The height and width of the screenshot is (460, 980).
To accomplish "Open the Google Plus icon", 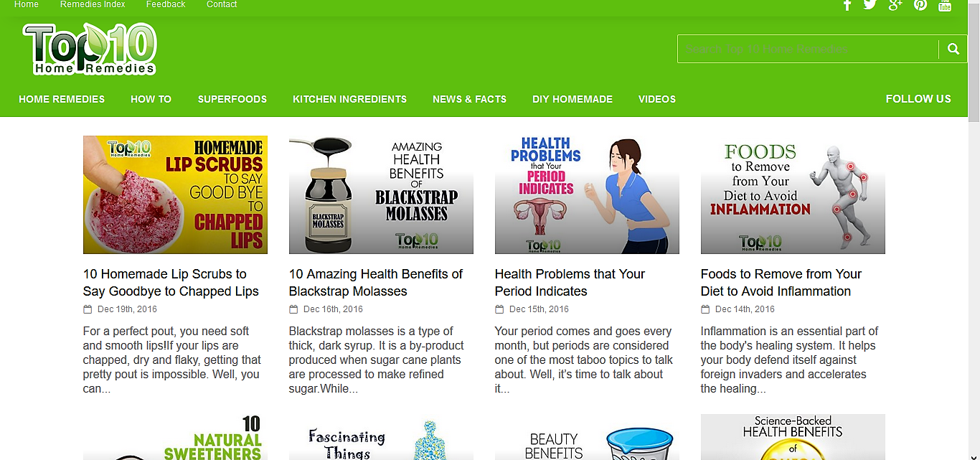I will (895, 4).
